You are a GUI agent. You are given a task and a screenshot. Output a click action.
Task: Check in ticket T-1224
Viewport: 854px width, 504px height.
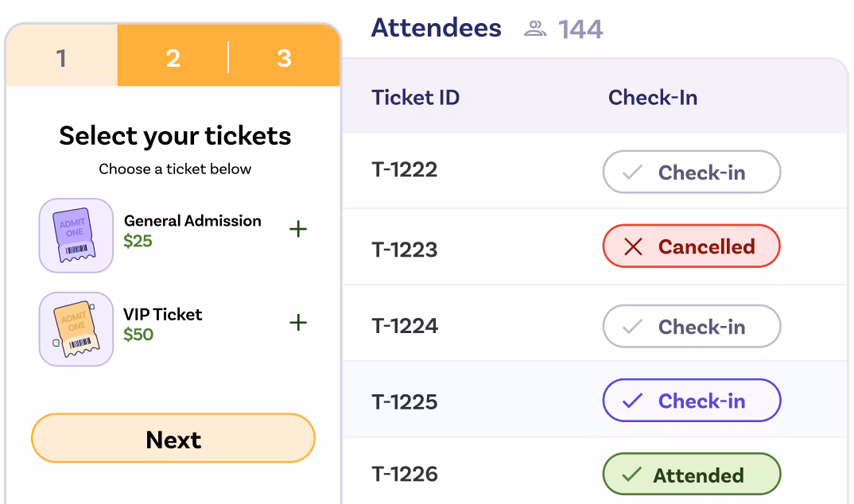(692, 326)
